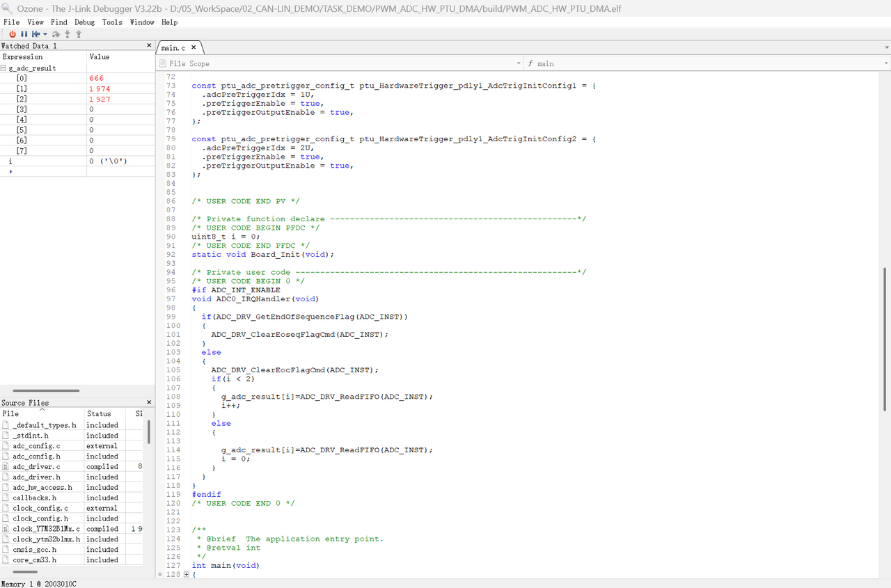This screenshot has height=588, width=891.
Task: Pause program execution in the toolbar
Action: (x=24, y=34)
